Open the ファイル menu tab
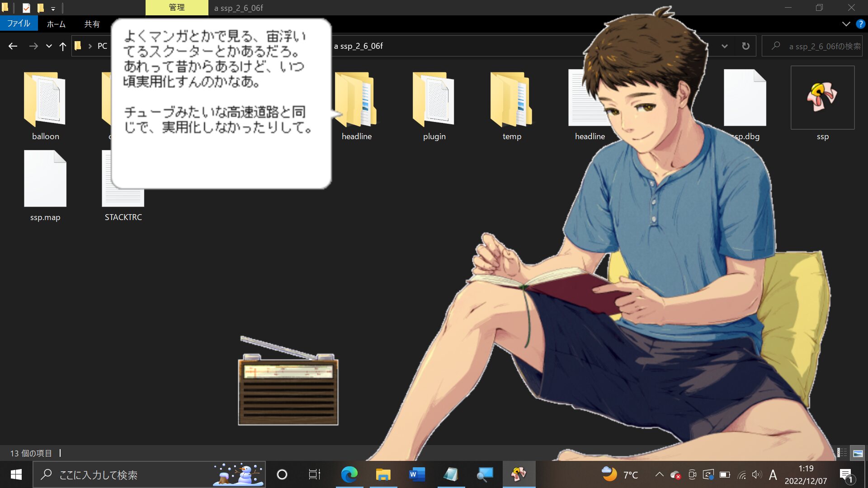 pos(19,24)
